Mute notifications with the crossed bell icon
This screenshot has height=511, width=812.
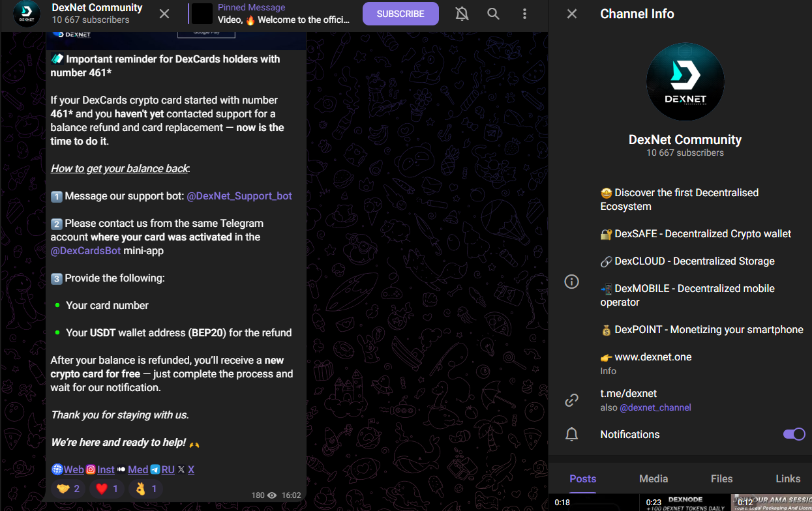tap(462, 14)
